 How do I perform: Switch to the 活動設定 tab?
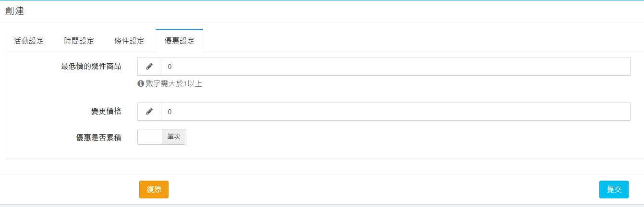pyautogui.click(x=29, y=41)
